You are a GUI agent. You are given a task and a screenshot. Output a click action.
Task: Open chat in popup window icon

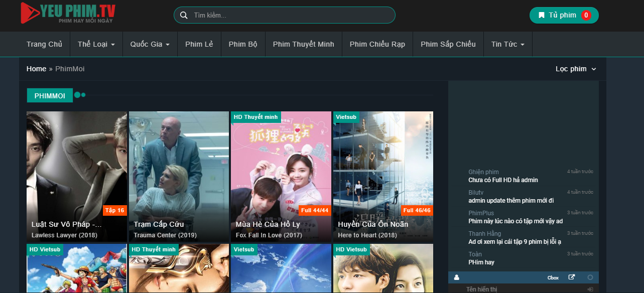click(x=571, y=277)
